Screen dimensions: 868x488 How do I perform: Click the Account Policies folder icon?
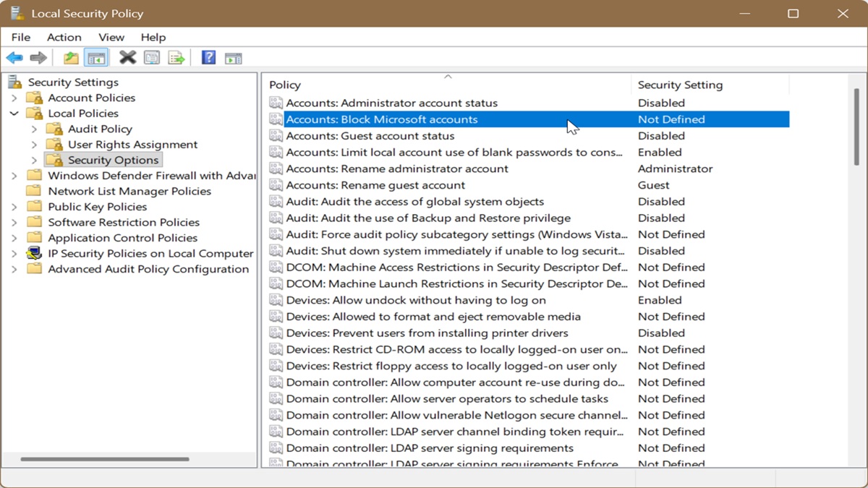[34, 98]
